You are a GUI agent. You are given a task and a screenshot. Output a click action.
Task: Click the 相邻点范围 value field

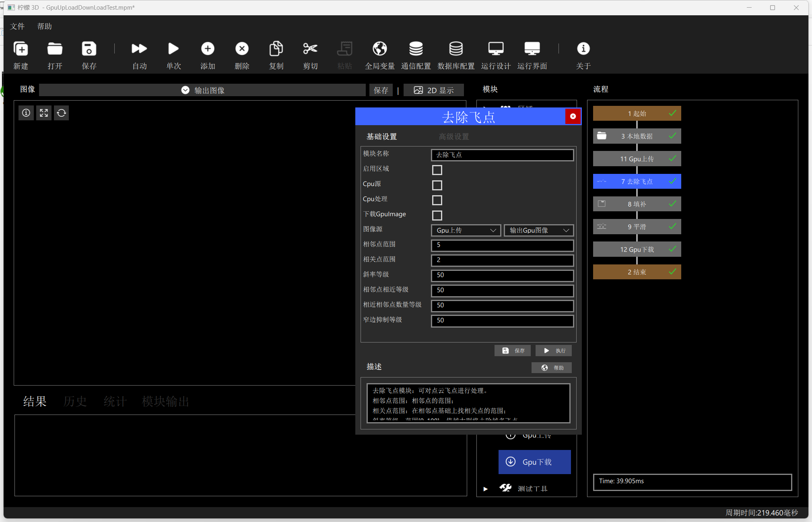(x=502, y=246)
